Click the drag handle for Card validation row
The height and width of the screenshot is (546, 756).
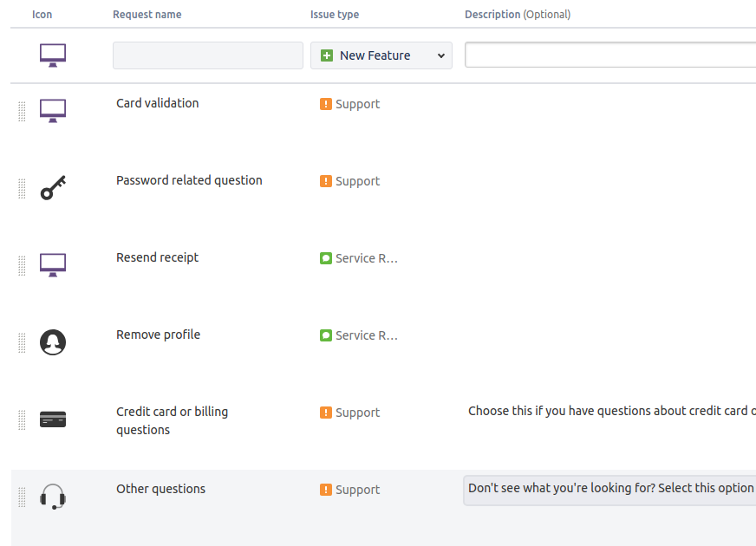22,111
